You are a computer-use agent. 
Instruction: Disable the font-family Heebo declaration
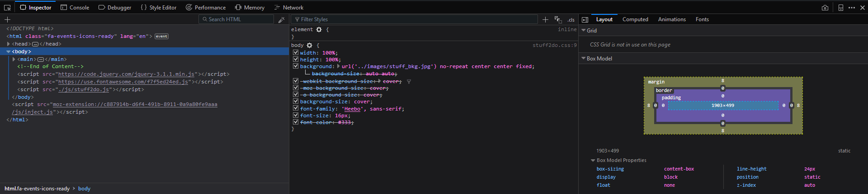296,109
